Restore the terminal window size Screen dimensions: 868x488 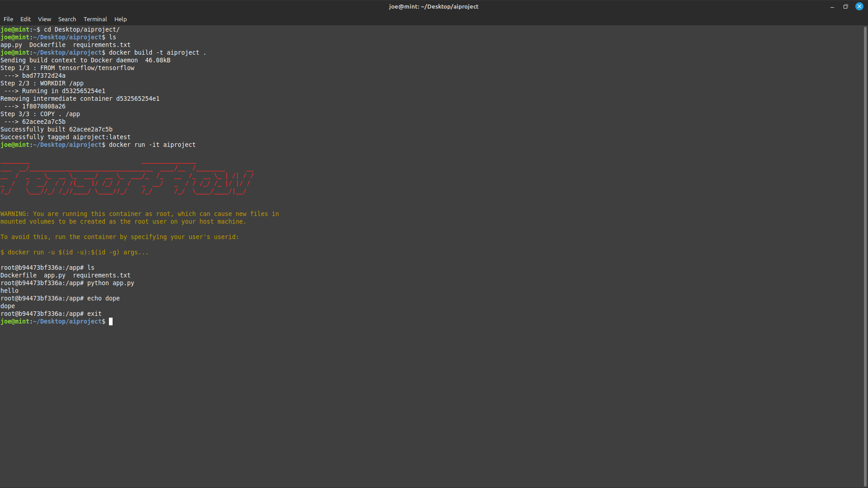[x=845, y=6]
